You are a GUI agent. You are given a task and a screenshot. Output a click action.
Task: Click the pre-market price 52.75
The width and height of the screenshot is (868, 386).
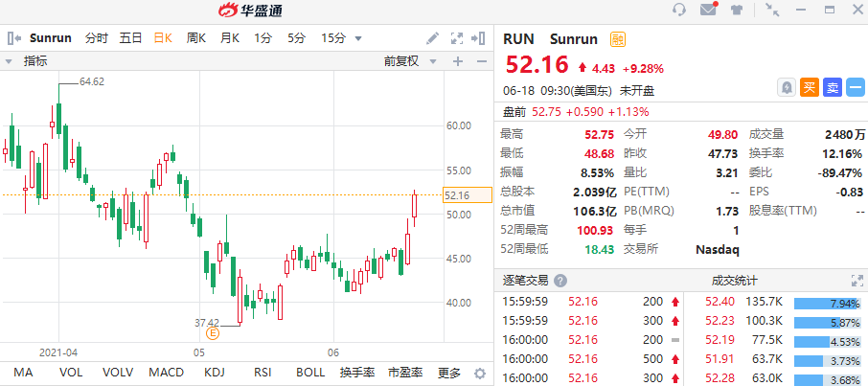tap(547, 112)
